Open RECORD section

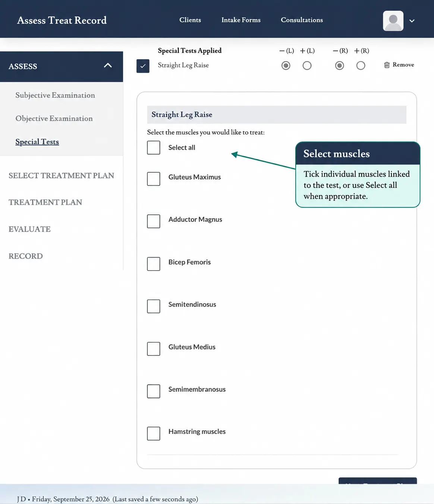(x=26, y=256)
